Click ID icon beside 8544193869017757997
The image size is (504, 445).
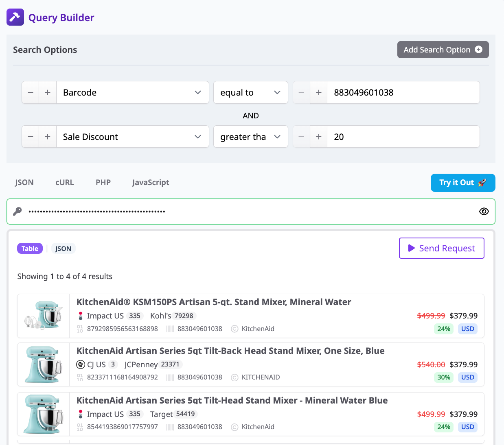click(x=80, y=427)
